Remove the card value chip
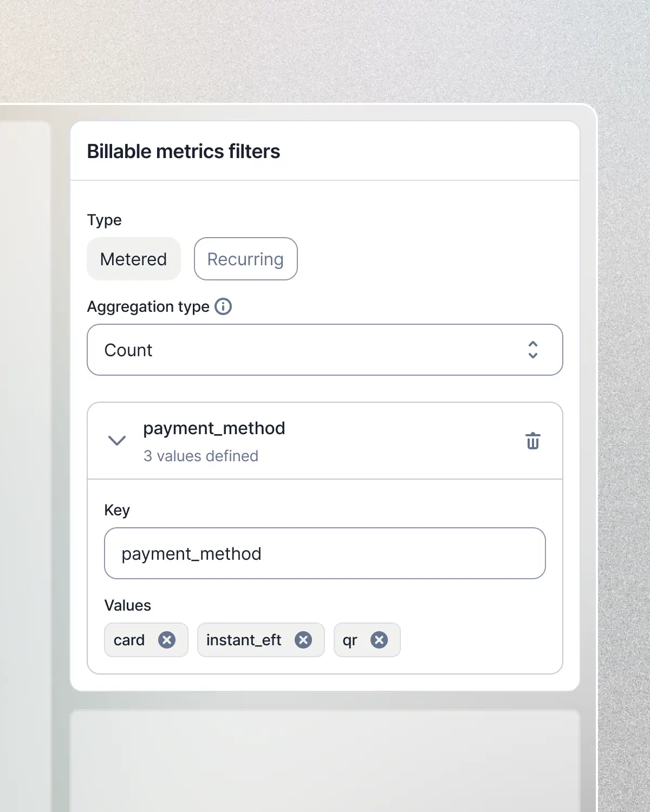Screen dimensions: 650x812 (168, 640)
